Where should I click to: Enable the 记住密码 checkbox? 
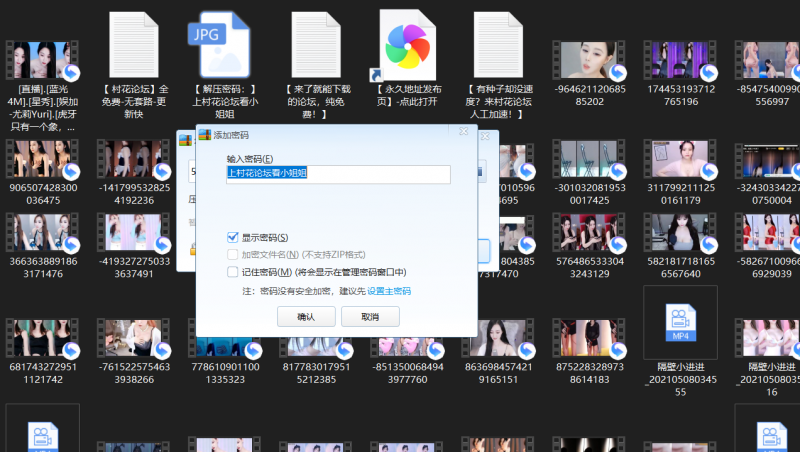point(232,272)
